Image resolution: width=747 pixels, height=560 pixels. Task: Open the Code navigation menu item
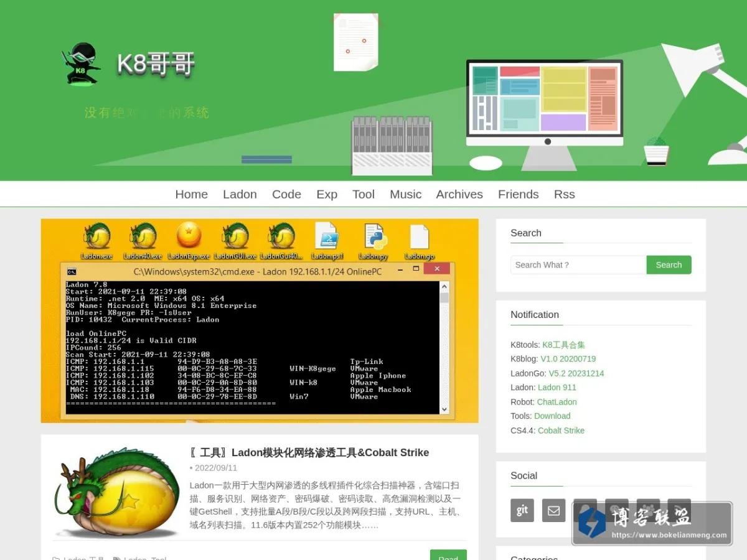point(286,194)
